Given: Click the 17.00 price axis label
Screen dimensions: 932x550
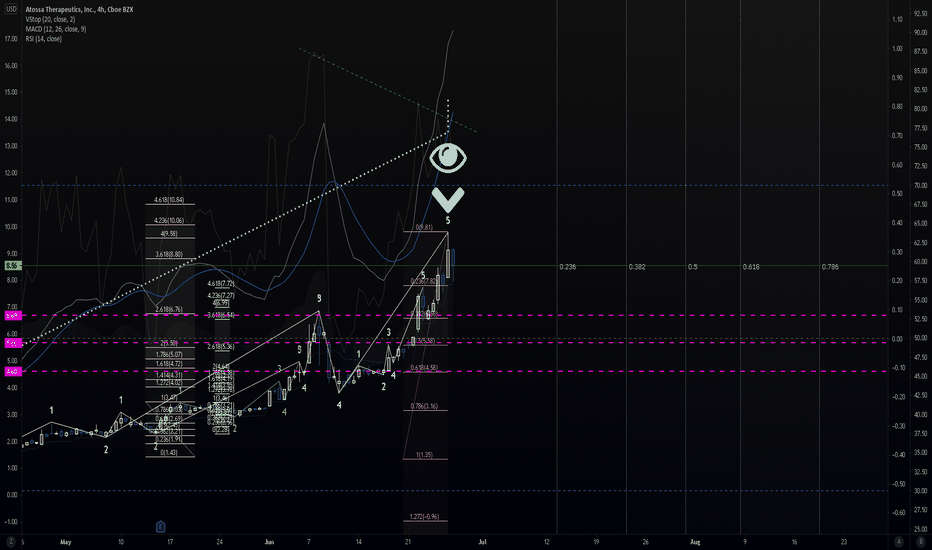Looking at the screenshot, I should tap(11, 39).
